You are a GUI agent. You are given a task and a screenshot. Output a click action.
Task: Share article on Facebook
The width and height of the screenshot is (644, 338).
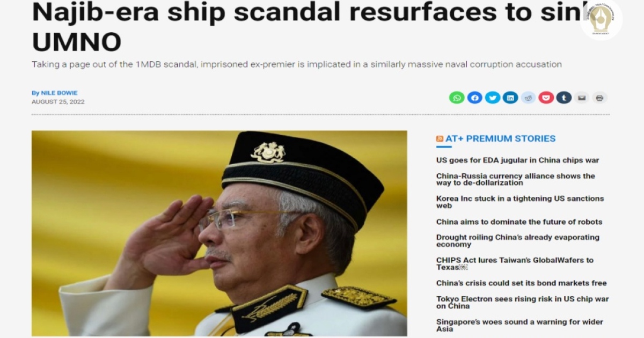click(x=474, y=98)
